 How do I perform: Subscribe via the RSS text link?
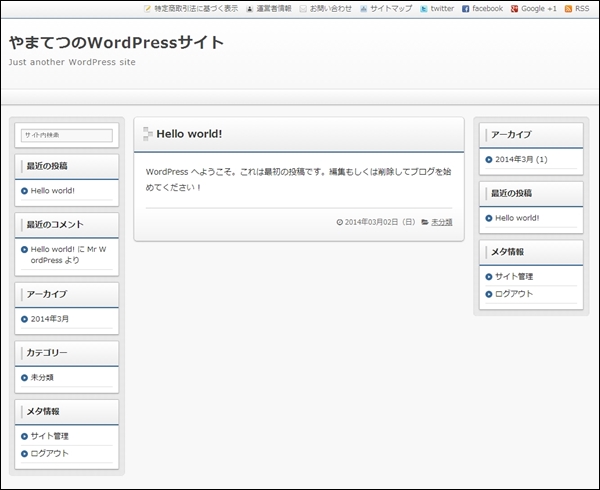point(582,8)
